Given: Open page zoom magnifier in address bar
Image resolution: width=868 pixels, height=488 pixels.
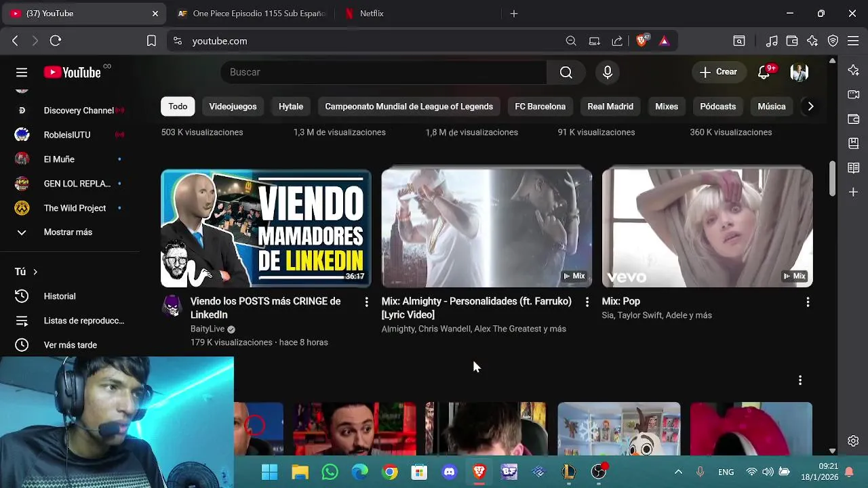Looking at the screenshot, I should 571,41.
